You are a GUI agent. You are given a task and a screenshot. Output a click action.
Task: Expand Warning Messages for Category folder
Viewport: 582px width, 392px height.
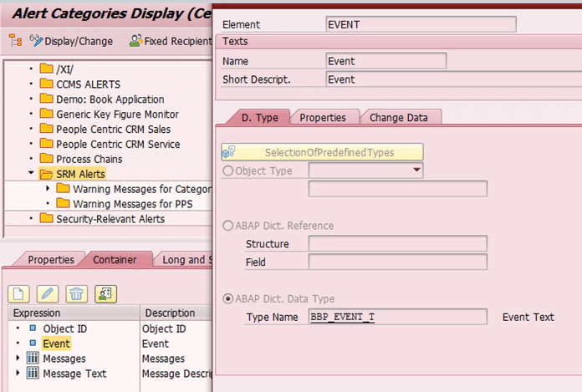[x=48, y=189]
